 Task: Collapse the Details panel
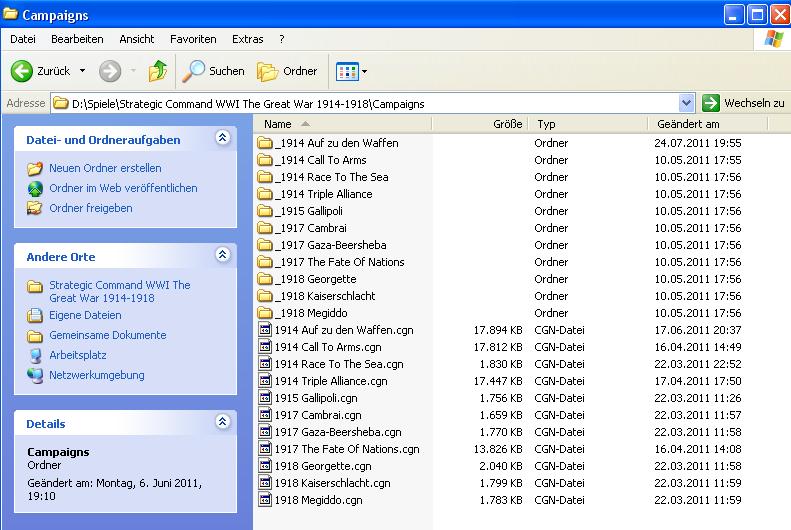223,422
